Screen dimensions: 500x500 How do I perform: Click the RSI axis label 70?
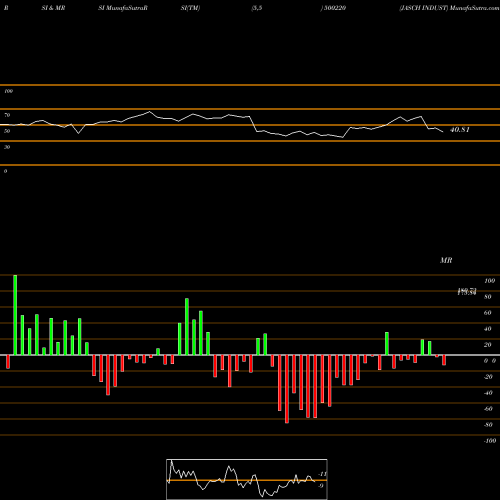tap(7, 115)
